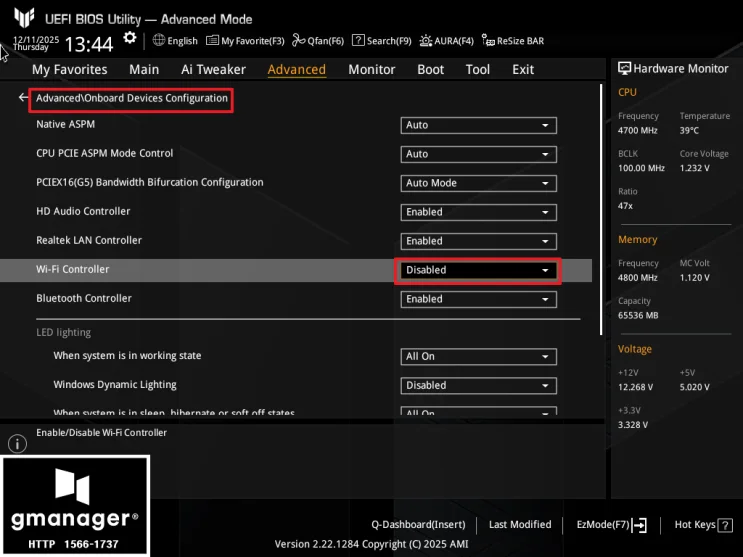This screenshot has width=743, height=557.
Task: Click the LED lighting section heading
Action: [x=63, y=332]
